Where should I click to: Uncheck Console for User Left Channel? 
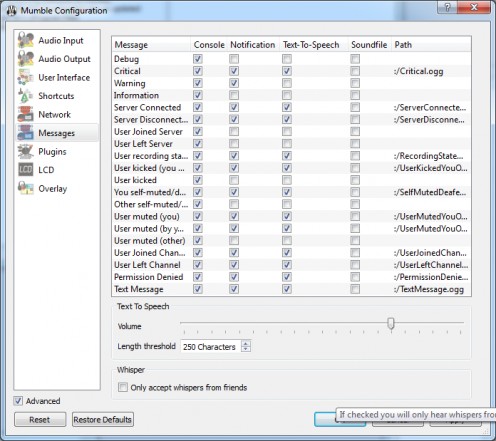pos(198,265)
